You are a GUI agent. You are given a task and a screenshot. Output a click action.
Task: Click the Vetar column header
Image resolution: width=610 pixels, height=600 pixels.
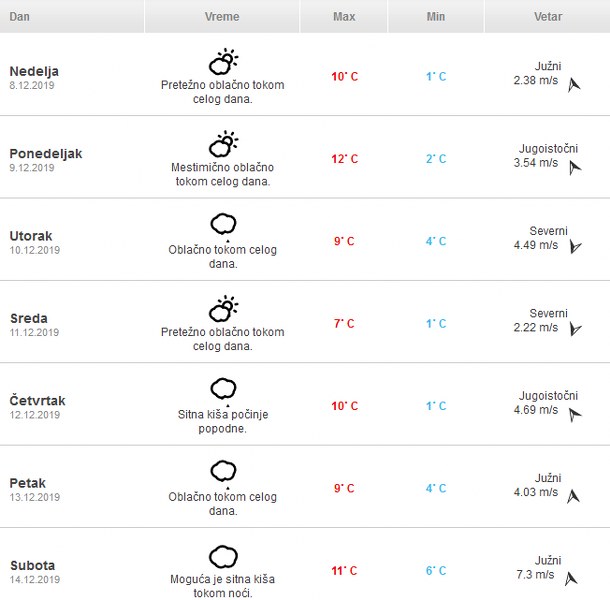pos(548,17)
